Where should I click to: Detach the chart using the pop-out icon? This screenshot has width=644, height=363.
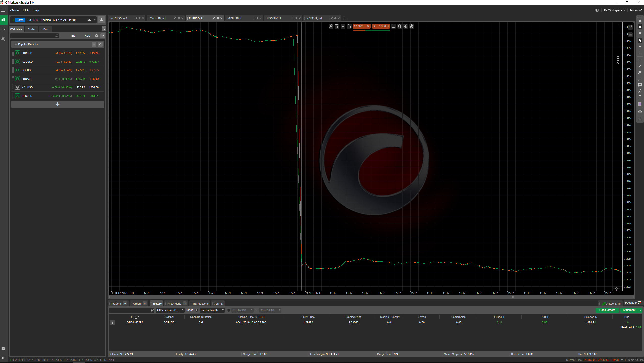630,27
